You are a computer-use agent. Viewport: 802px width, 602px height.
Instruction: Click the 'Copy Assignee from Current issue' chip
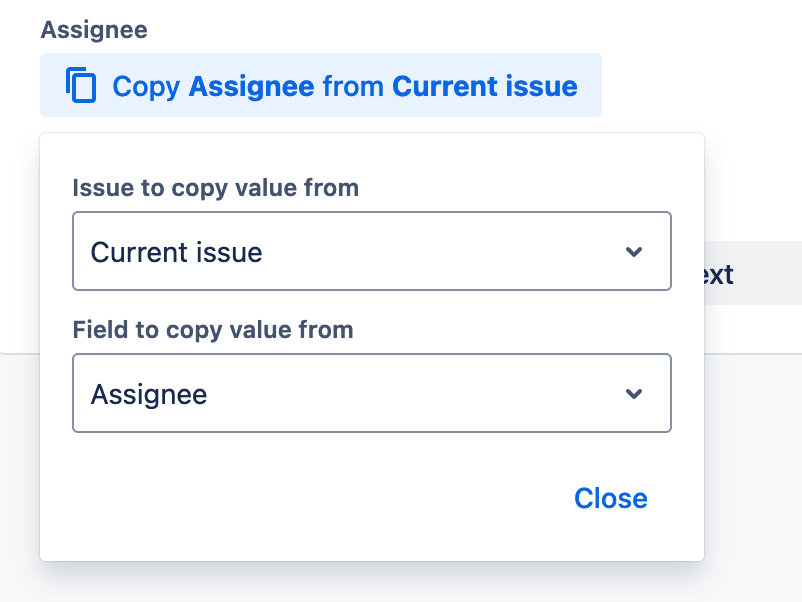(x=321, y=85)
